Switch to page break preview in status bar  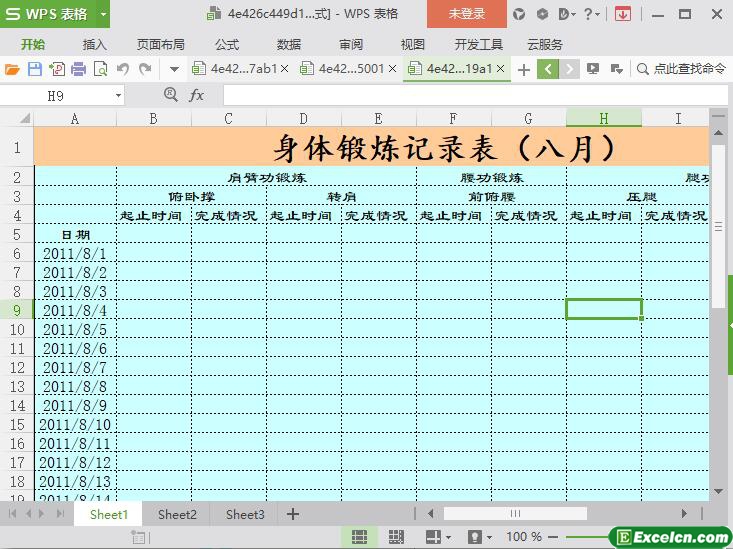pyautogui.click(x=396, y=537)
